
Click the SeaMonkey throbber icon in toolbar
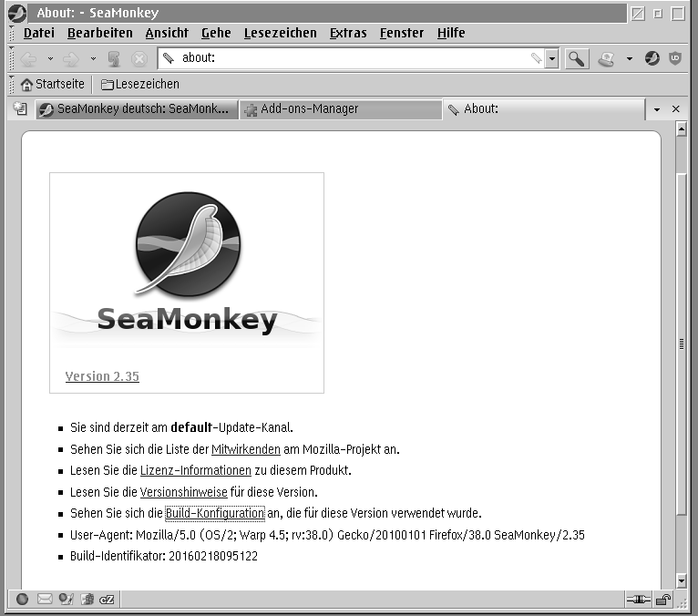click(652, 58)
